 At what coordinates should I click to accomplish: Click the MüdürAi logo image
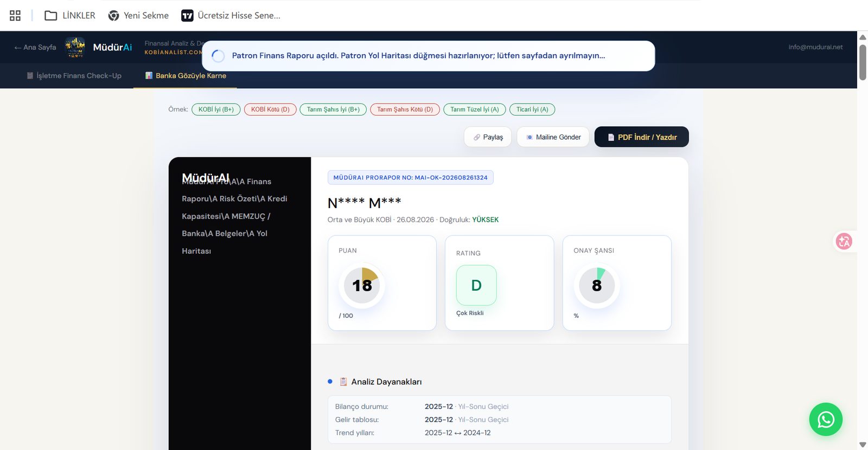tap(75, 47)
